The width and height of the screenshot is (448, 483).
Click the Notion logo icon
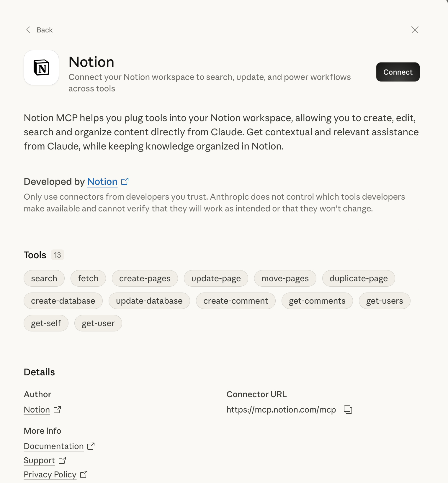click(41, 68)
